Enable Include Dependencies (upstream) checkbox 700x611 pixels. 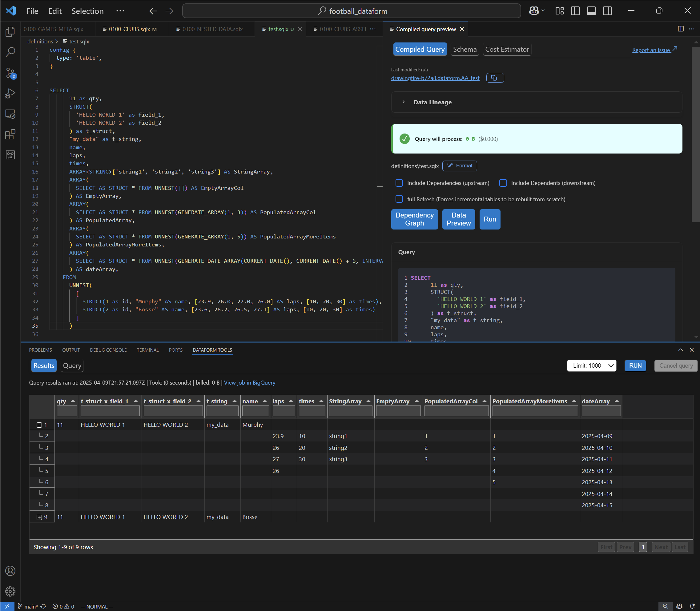tap(399, 183)
